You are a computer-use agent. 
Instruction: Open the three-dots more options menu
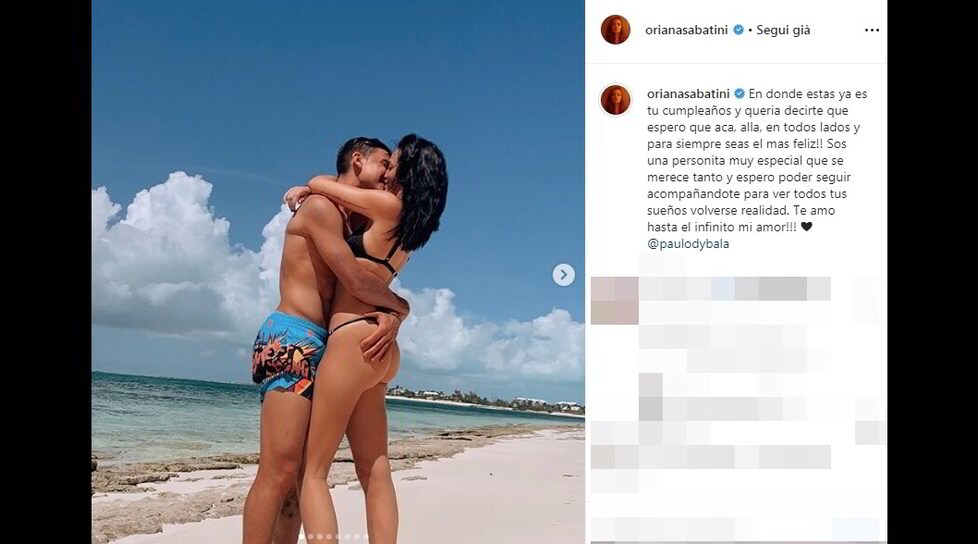871,30
